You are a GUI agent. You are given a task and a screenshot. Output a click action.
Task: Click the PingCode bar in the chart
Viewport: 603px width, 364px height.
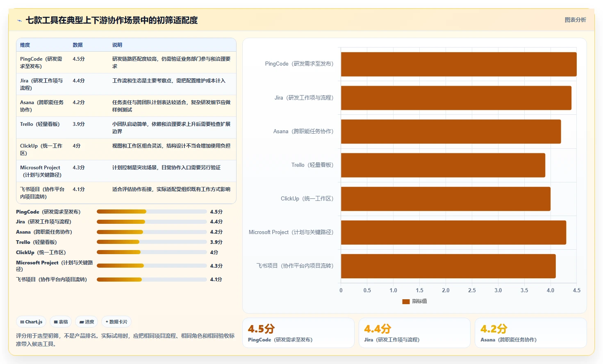(x=459, y=64)
